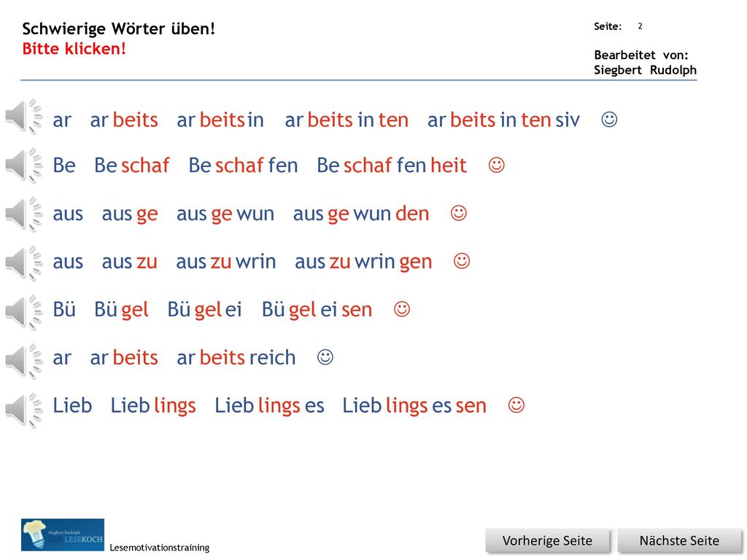Click the smiley after Beschaffenheit
The width and height of the screenshot is (747, 560).
[x=496, y=166]
